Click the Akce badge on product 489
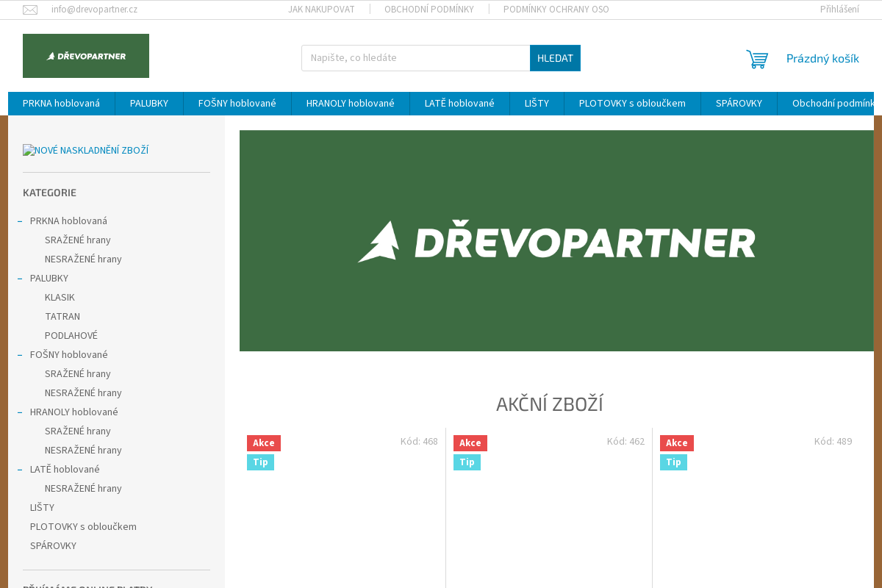This screenshot has width=882, height=588. 676,443
